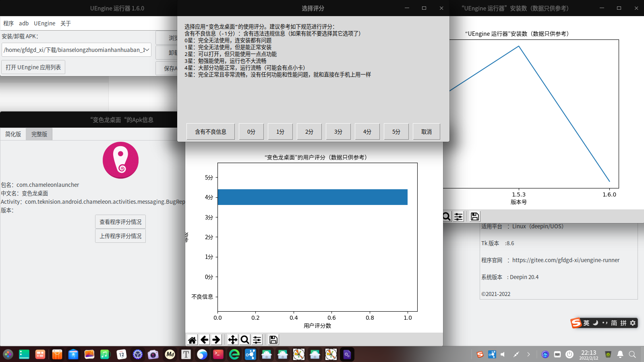644x362 pixels.
Task: Open the Markdown editor dock icon
Action: coord(170,354)
